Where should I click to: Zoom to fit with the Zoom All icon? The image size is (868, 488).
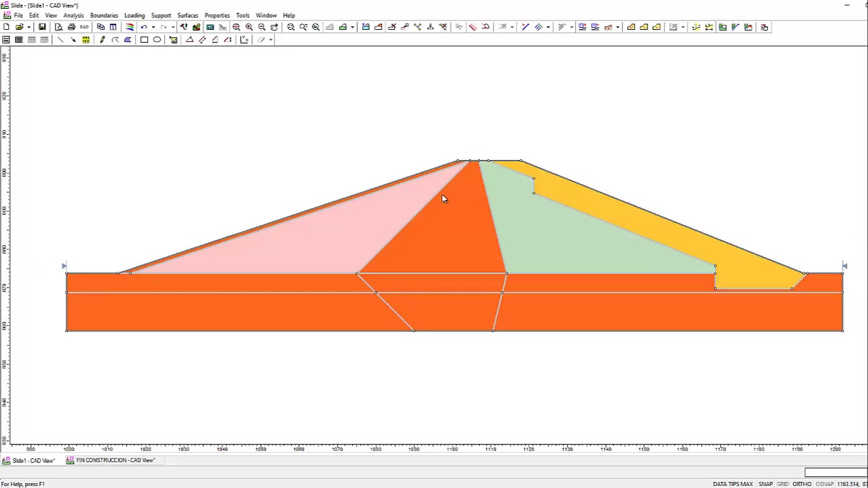tap(236, 27)
